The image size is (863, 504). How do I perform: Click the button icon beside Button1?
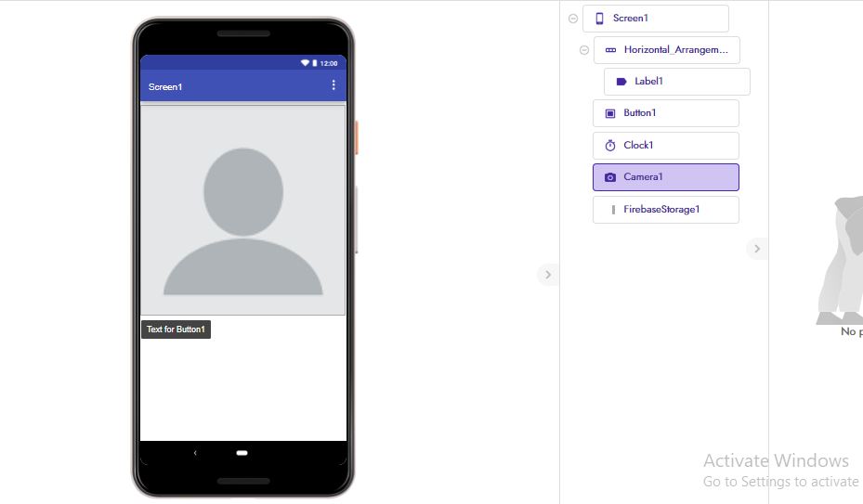609,113
